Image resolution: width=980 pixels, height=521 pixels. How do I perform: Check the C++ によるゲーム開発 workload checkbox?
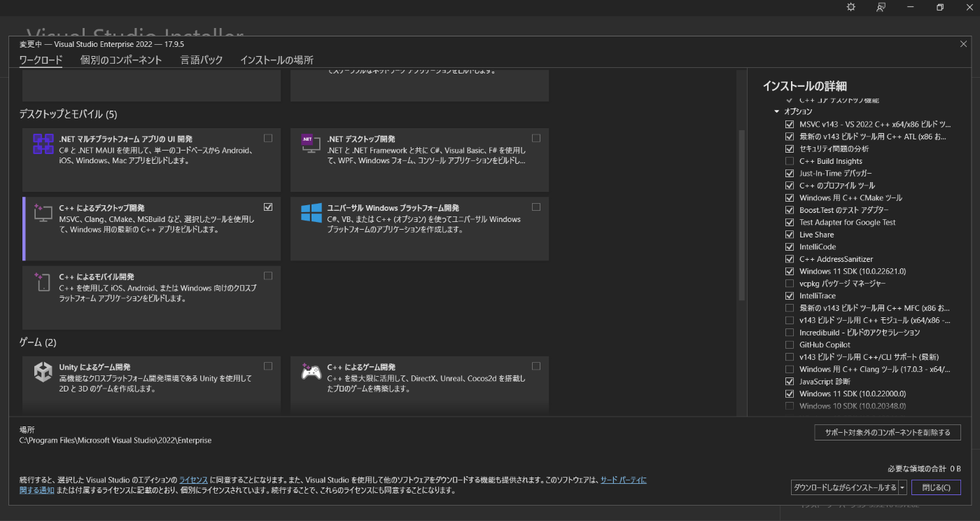(536, 366)
